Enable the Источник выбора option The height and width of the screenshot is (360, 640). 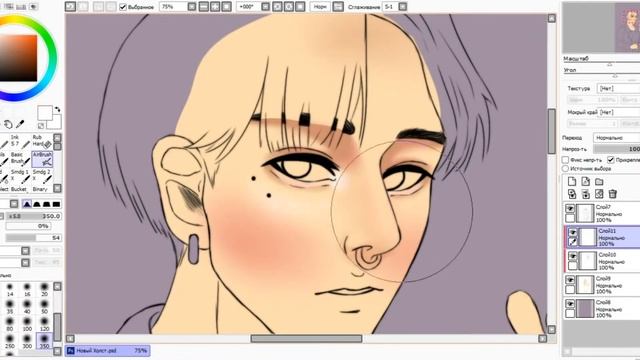point(565,168)
